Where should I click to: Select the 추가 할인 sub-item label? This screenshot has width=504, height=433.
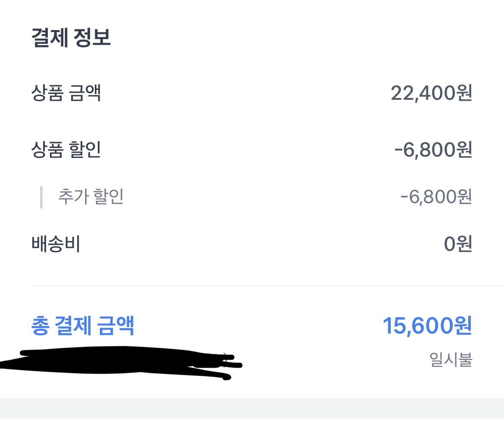point(91,196)
